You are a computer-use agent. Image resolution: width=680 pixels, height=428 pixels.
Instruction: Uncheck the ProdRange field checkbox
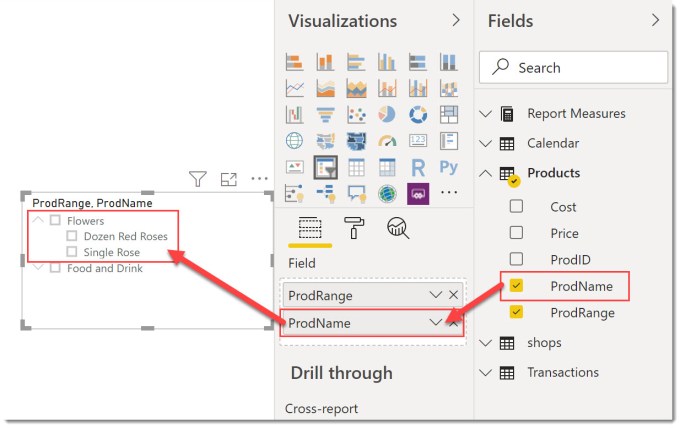tap(516, 312)
